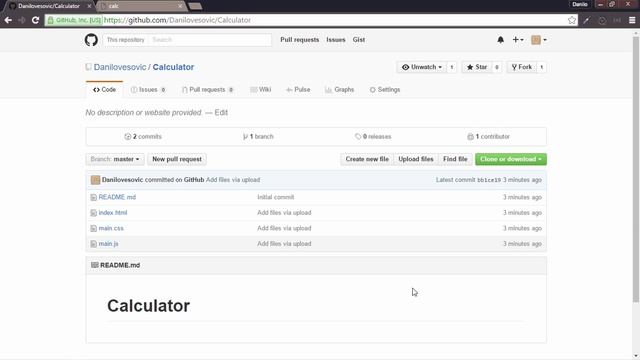
Task: Switch to the Code tab
Action: click(104, 90)
